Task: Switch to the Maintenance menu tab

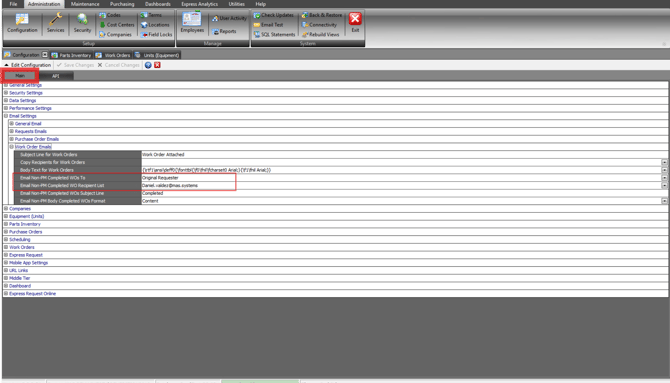Action: [x=85, y=4]
